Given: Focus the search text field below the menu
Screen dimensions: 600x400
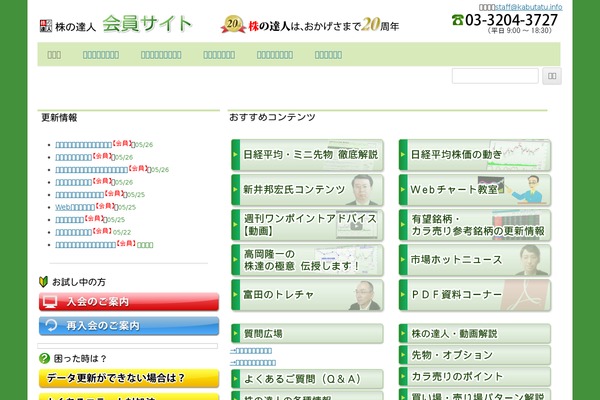Looking at the screenshot, I should 495,76.
